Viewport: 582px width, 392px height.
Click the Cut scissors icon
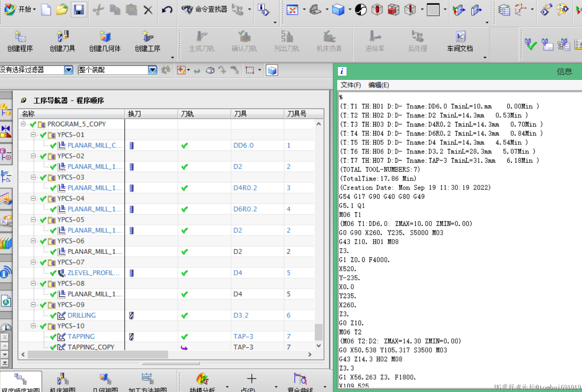(x=98, y=9)
